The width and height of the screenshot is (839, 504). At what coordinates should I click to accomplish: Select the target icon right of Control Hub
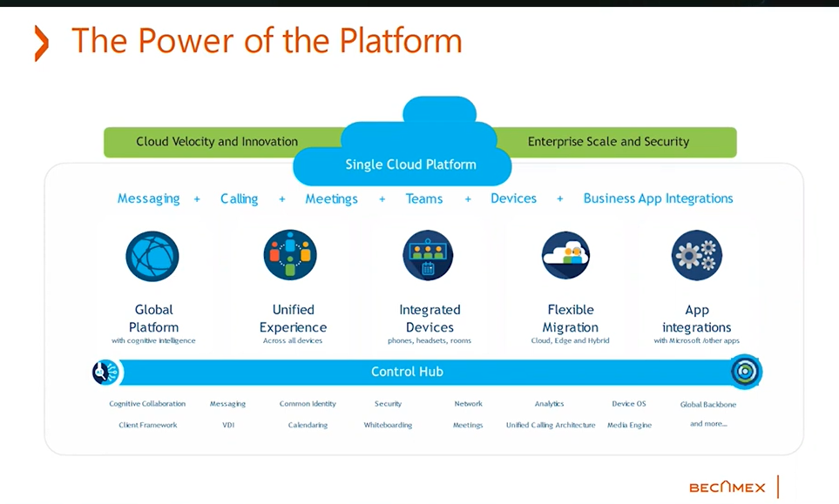(x=745, y=372)
